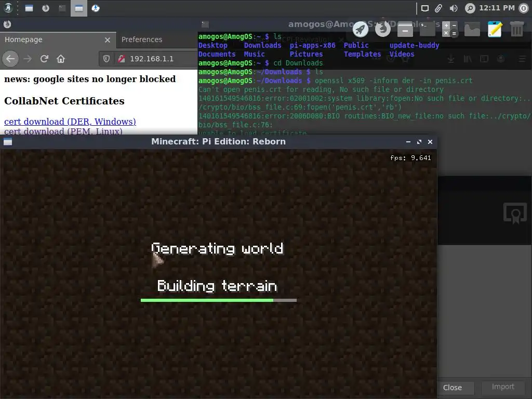Click the show desktop tray icon
Screen dimensions: 532x399
click(425, 8)
